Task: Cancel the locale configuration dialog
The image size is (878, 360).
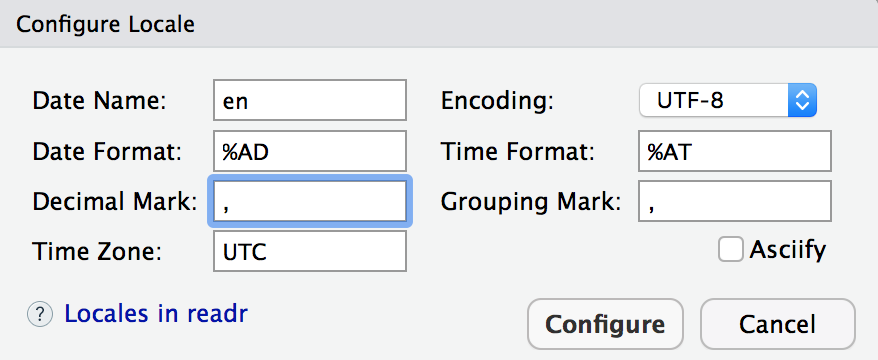Action: [x=778, y=324]
